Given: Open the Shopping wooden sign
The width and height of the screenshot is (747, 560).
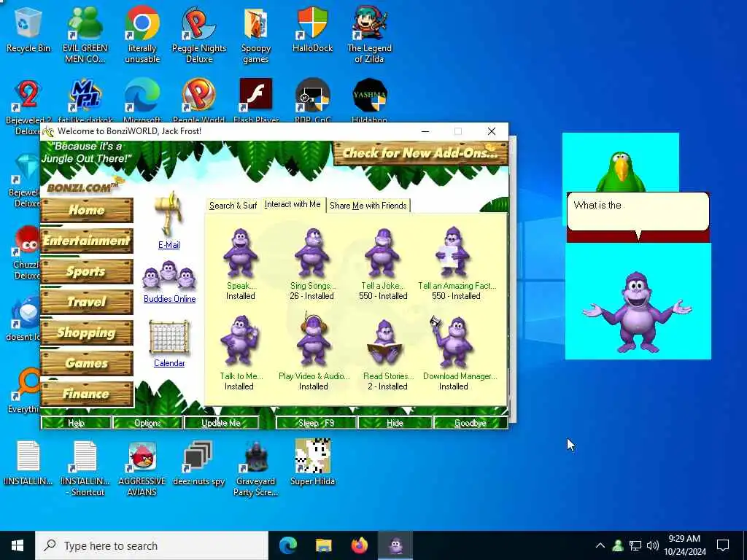Looking at the screenshot, I should (x=87, y=332).
